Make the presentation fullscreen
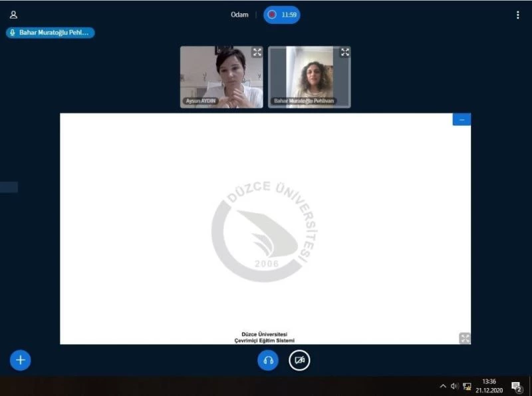The height and width of the screenshot is (396, 532). [465, 338]
